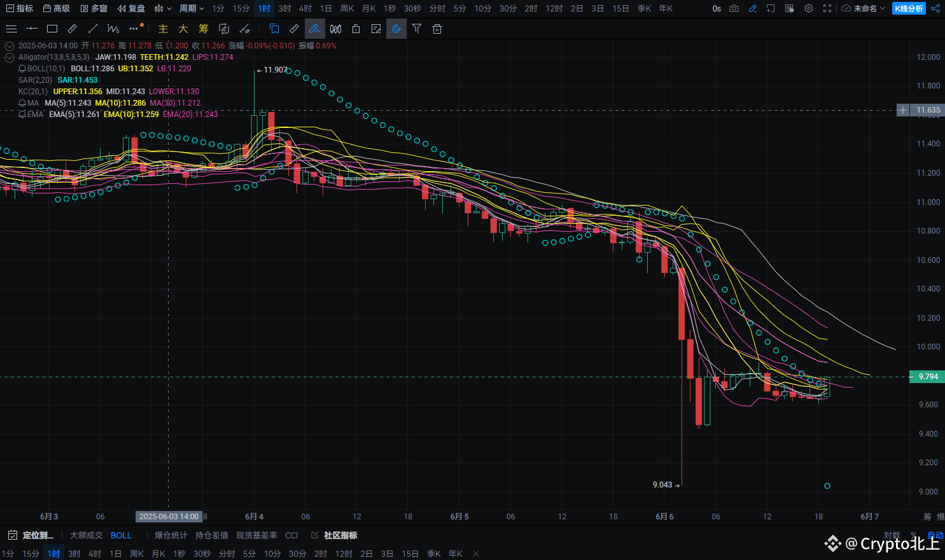The height and width of the screenshot is (560, 945).
Task: Toggle 对数 log scale
Action: [x=892, y=535]
